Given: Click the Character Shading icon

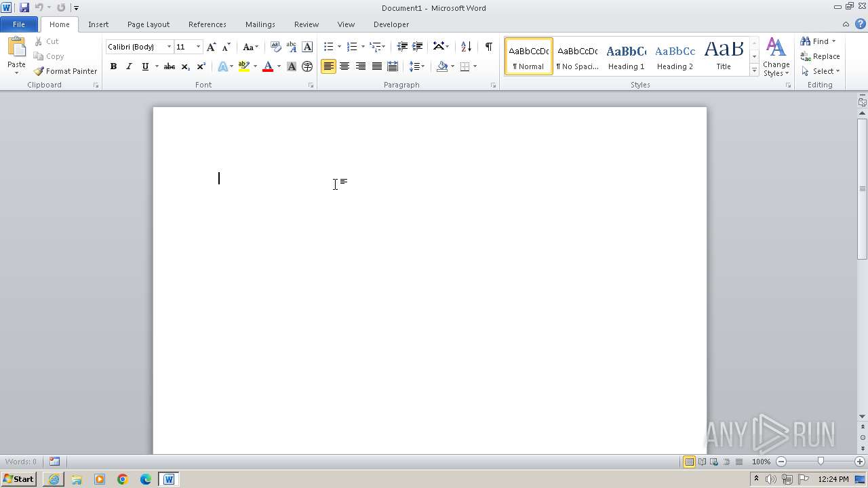Looking at the screenshot, I should [x=292, y=66].
